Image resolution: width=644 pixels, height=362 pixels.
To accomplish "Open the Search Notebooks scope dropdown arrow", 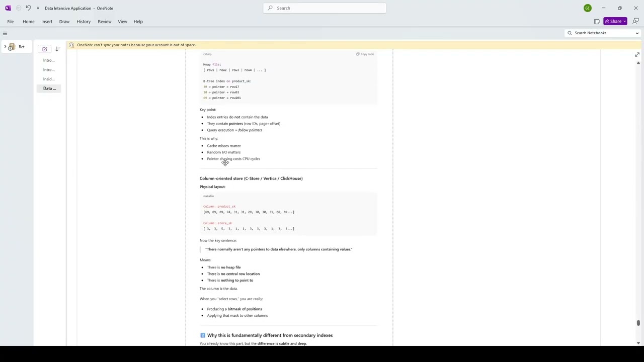I will tap(637, 33).
